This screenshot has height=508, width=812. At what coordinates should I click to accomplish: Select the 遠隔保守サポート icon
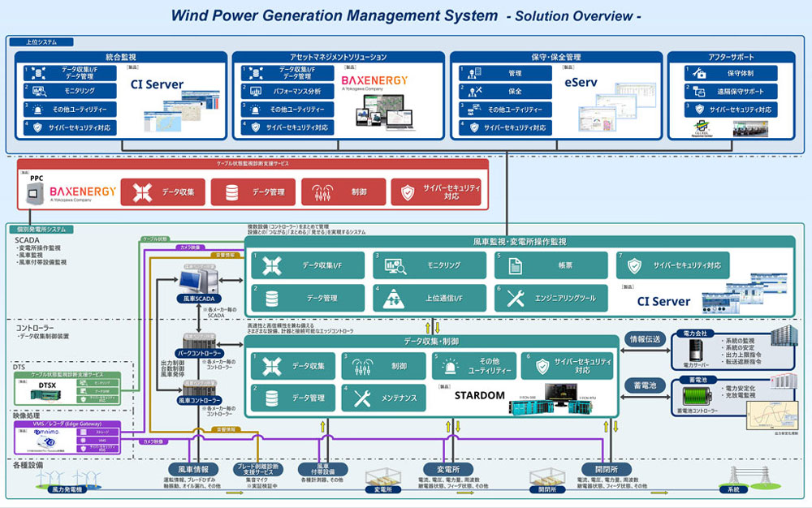tap(699, 92)
